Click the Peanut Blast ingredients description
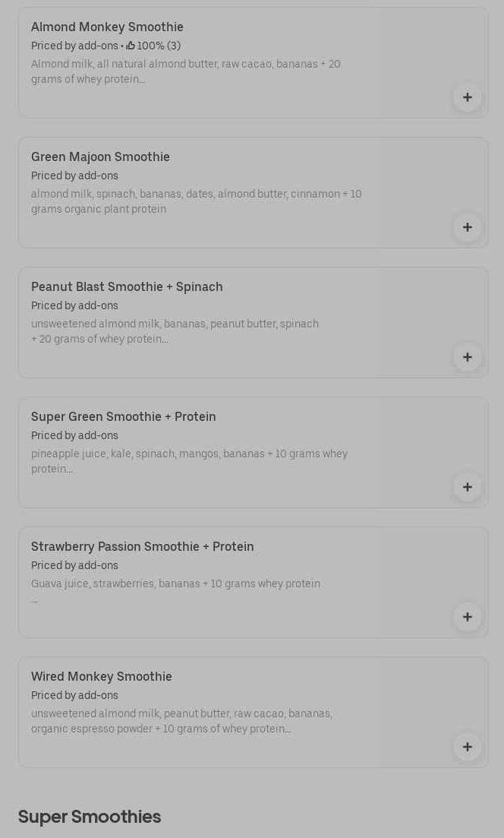Image resolution: width=504 pixels, height=838 pixels. [x=175, y=331]
